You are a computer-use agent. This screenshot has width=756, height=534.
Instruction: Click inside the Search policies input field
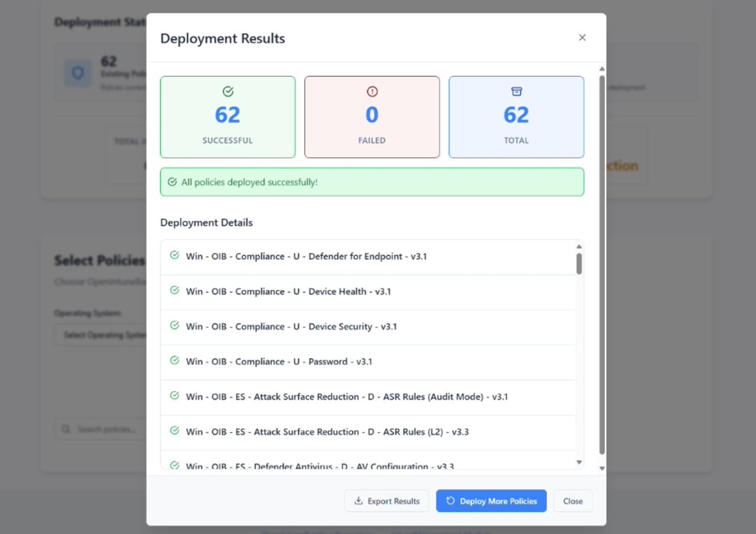107,429
